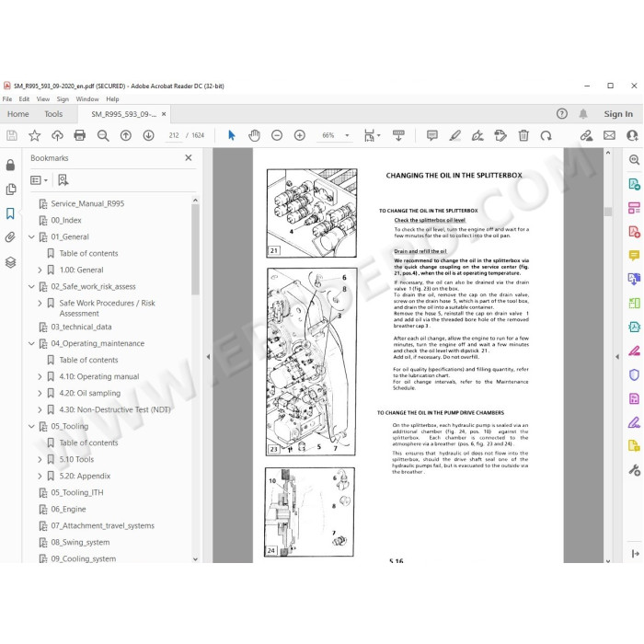This screenshot has width=644, height=644.
Task: Expand right tools pane arrow
Action: 617,357
